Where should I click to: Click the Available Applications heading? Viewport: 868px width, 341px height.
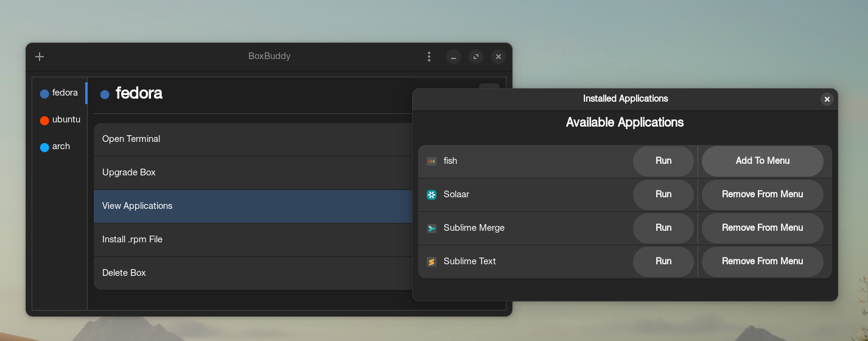tap(625, 123)
